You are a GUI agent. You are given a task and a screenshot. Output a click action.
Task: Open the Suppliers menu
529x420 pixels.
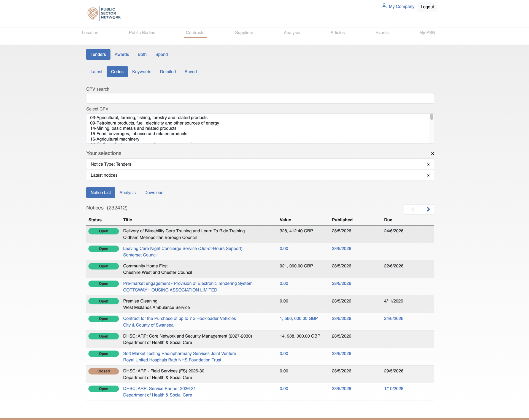coord(244,33)
